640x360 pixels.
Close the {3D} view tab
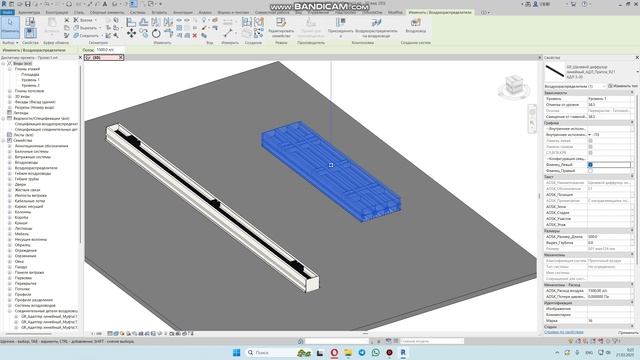click(121, 58)
